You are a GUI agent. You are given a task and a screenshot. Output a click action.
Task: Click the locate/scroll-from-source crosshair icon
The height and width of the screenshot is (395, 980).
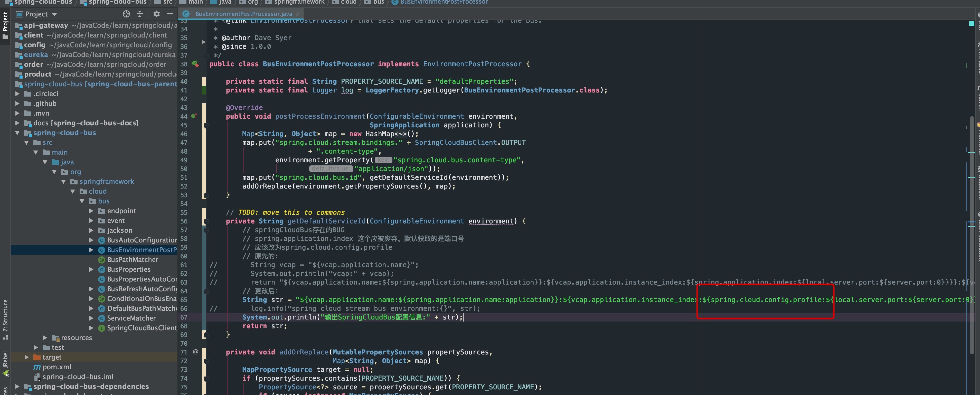126,14
